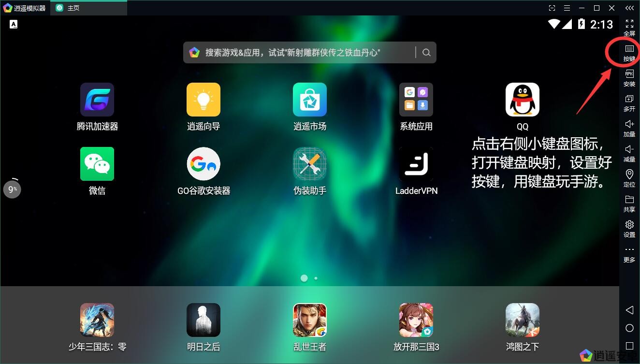Click the search game and app field

pyautogui.click(x=297, y=53)
